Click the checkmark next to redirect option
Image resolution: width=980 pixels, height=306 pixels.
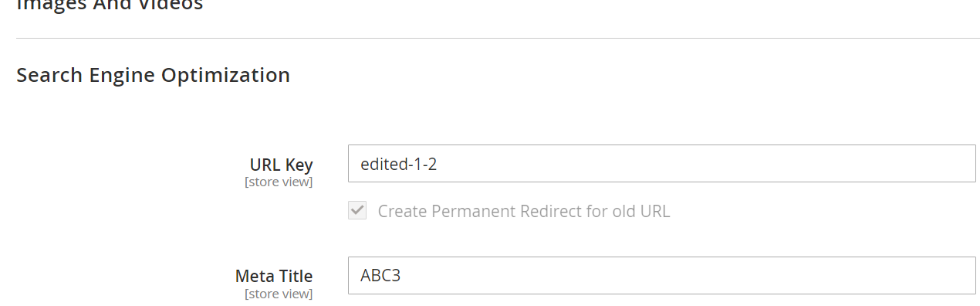click(357, 211)
